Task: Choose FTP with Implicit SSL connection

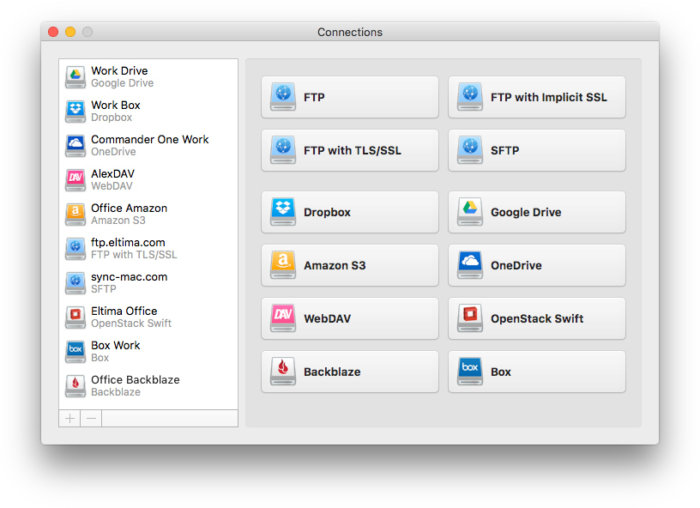Action: 537,97
